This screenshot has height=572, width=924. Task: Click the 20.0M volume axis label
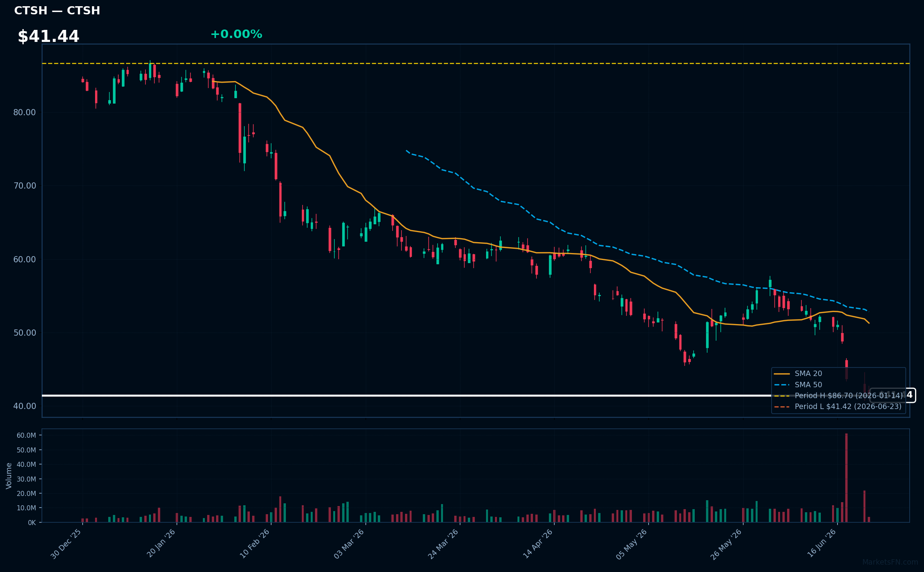coord(26,494)
